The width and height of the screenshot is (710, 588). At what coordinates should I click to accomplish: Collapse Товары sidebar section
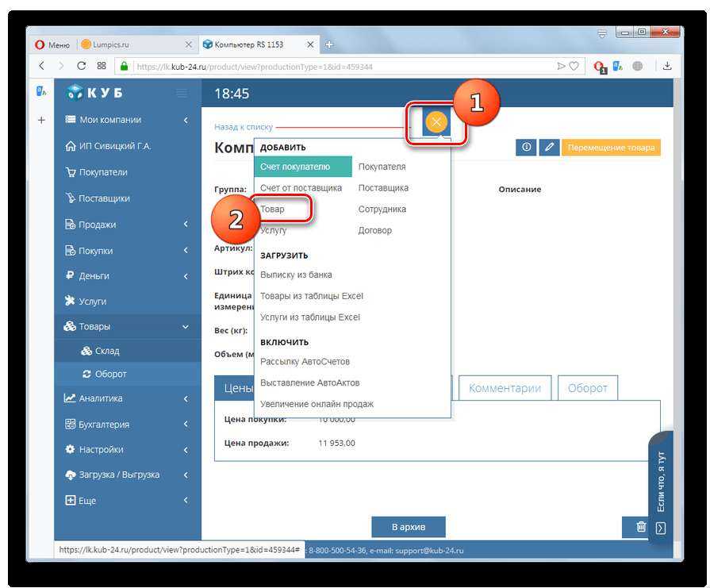click(x=186, y=327)
